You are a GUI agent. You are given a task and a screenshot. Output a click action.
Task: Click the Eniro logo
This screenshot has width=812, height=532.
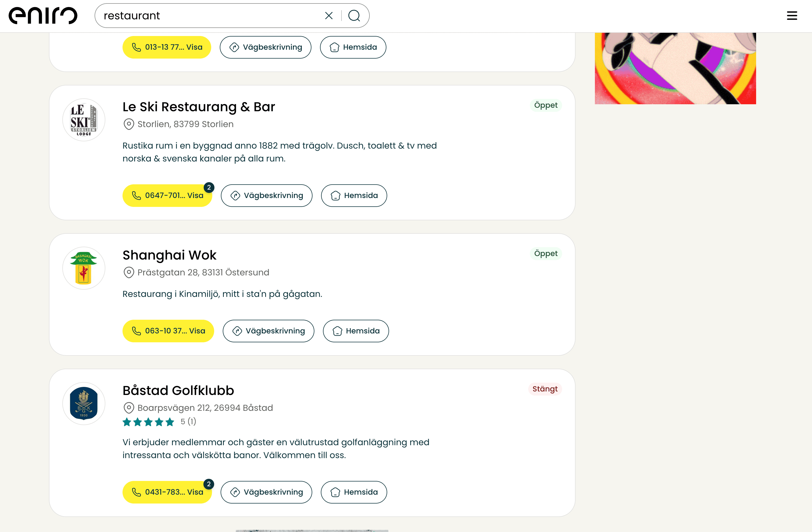pyautogui.click(x=43, y=16)
